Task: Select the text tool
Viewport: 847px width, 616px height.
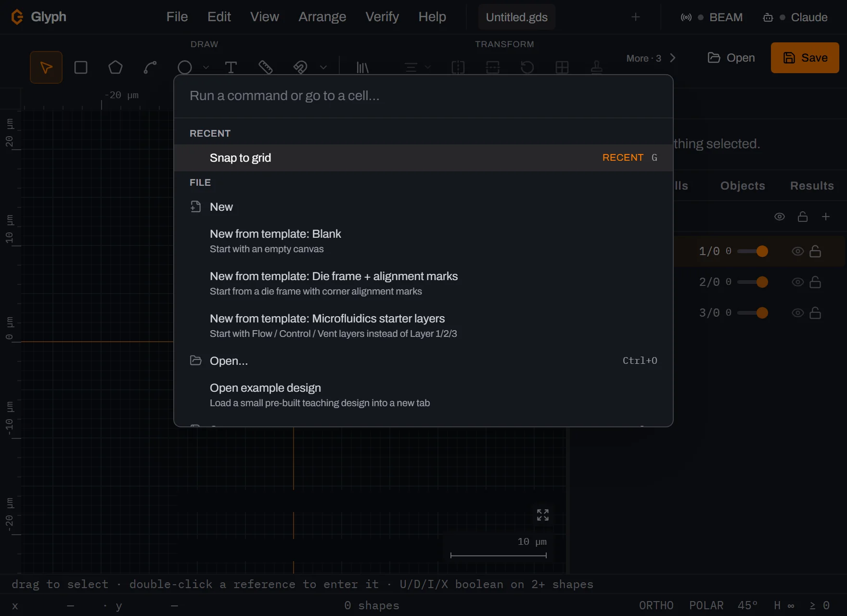Action: click(x=231, y=67)
